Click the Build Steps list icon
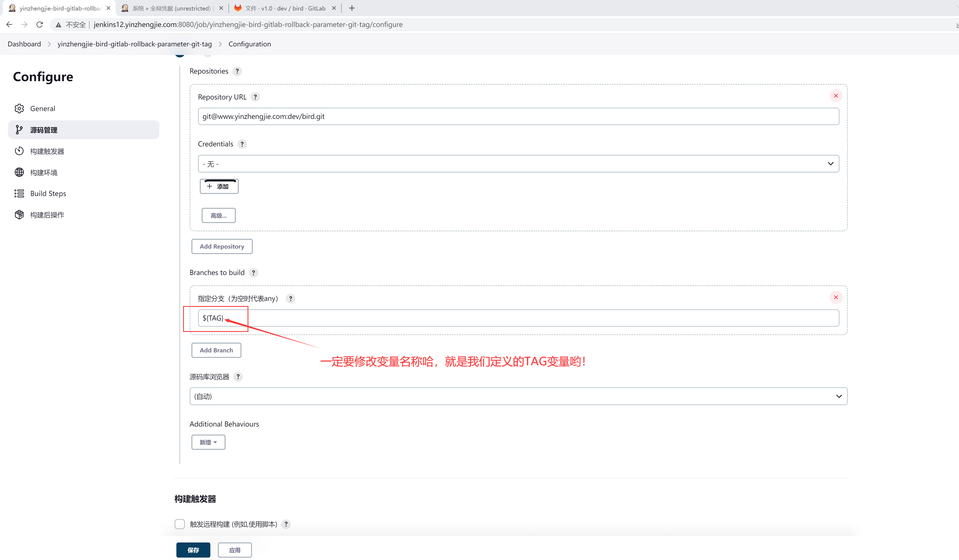This screenshot has width=959, height=560. (19, 193)
